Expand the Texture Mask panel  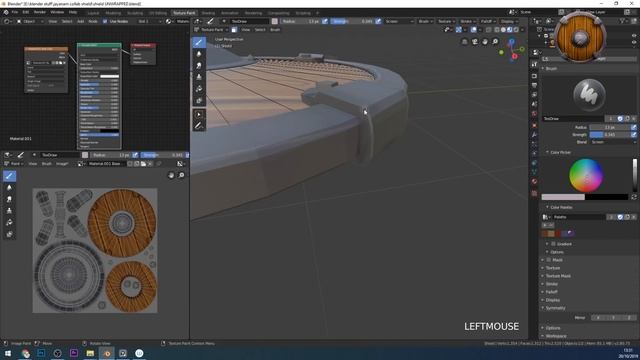coord(558,276)
